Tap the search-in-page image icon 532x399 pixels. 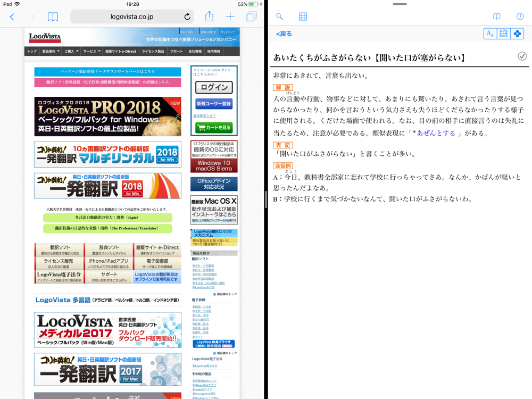point(504,34)
